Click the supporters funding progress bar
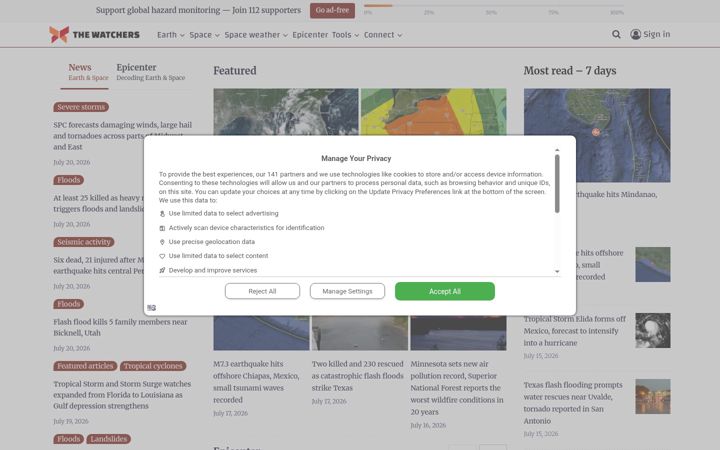Image resolution: width=720 pixels, height=450 pixels. [x=494, y=6]
